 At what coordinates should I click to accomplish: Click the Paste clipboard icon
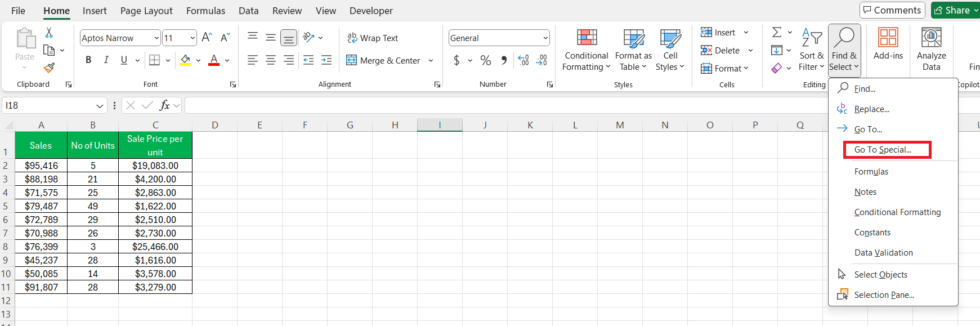(x=25, y=39)
